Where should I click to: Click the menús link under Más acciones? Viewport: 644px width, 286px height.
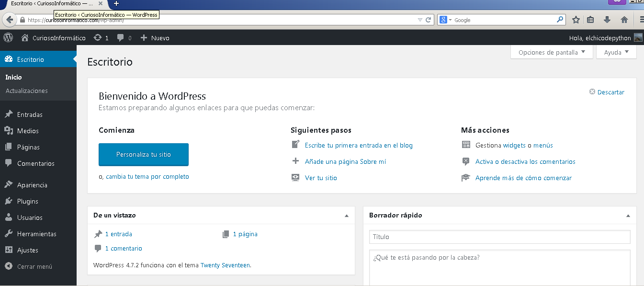(543, 145)
